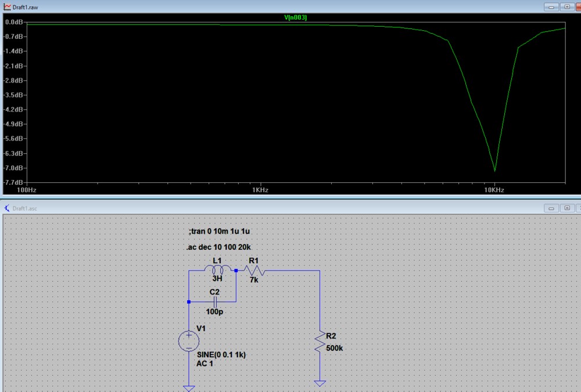Click the 3H inductor value label

tap(217, 279)
